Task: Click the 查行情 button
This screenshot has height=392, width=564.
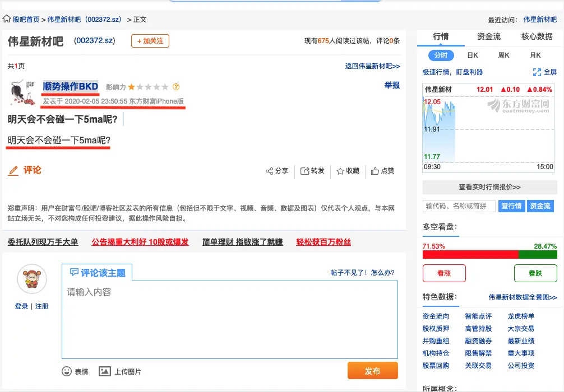Action: coord(511,206)
